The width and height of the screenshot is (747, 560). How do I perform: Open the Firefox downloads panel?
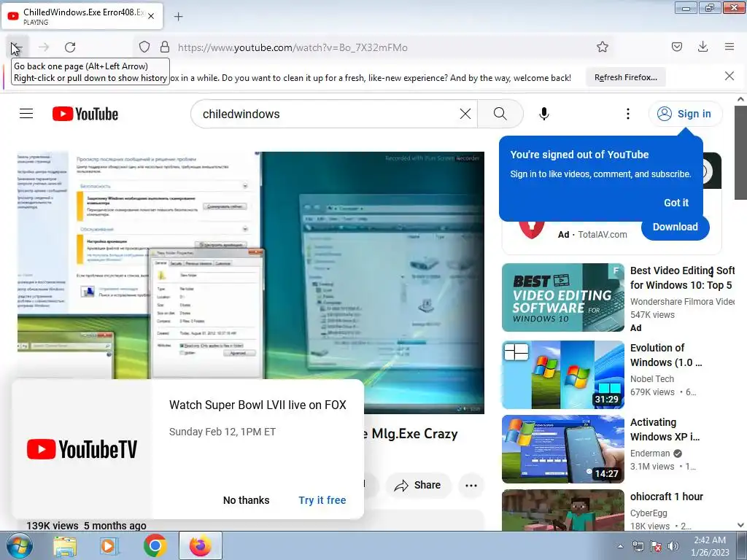(x=703, y=47)
